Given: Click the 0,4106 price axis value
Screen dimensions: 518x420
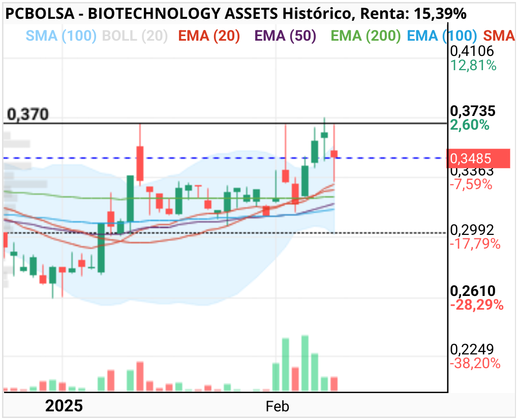Looking at the screenshot, I should [x=472, y=51].
